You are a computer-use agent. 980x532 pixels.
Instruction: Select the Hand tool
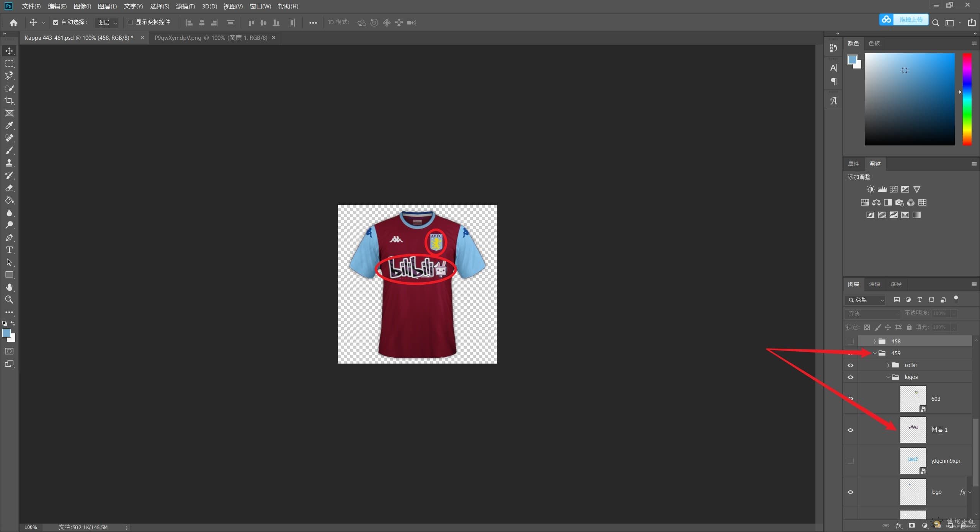(9, 287)
